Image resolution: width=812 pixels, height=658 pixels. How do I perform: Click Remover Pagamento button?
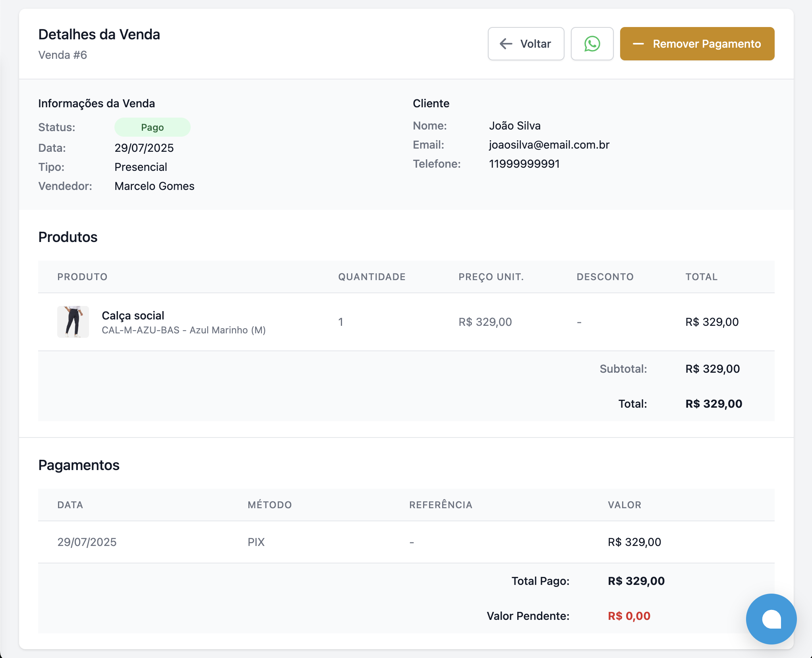pyautogui.click(x=697, y=44)
